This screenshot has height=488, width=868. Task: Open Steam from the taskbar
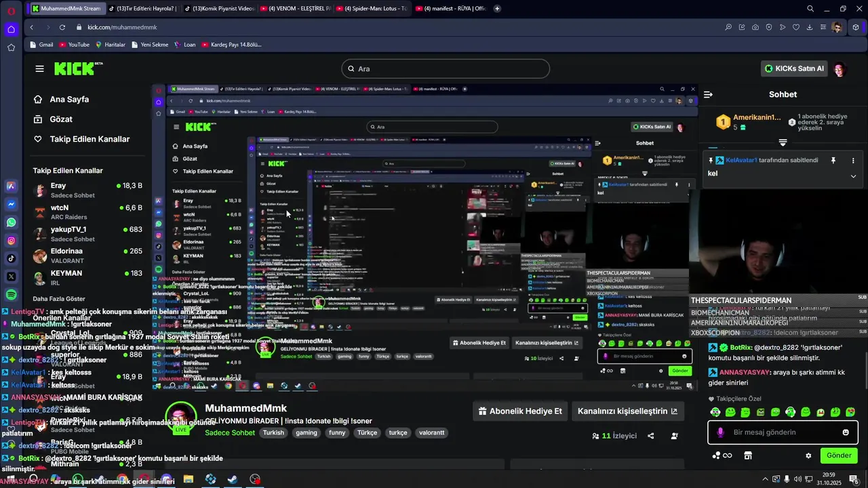pyautogui.click(x=233, y=479)
